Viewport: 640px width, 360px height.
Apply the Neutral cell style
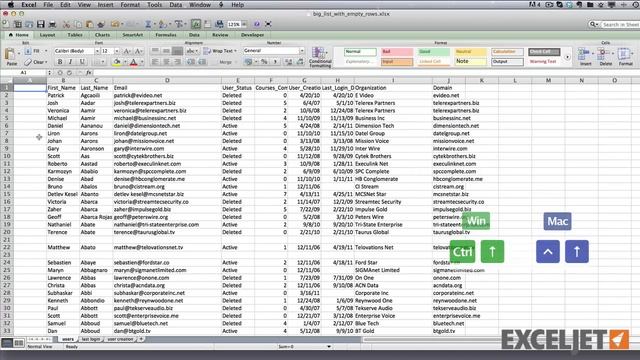pyautogui.click(x=470, y=51)
